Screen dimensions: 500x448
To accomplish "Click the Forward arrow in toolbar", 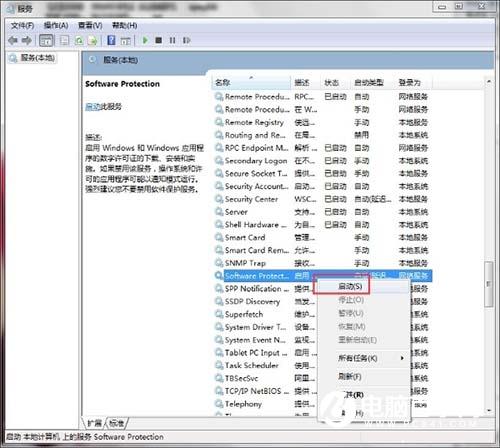I will point(27,41).
